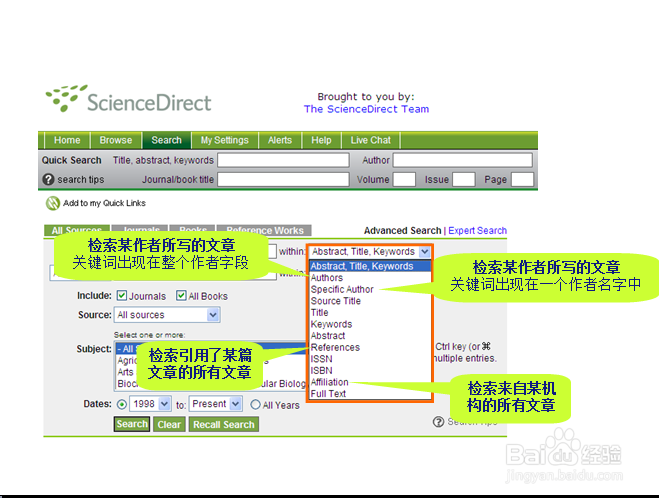Click the Title, abstract, keywords input field

click(x=283, y=160)
